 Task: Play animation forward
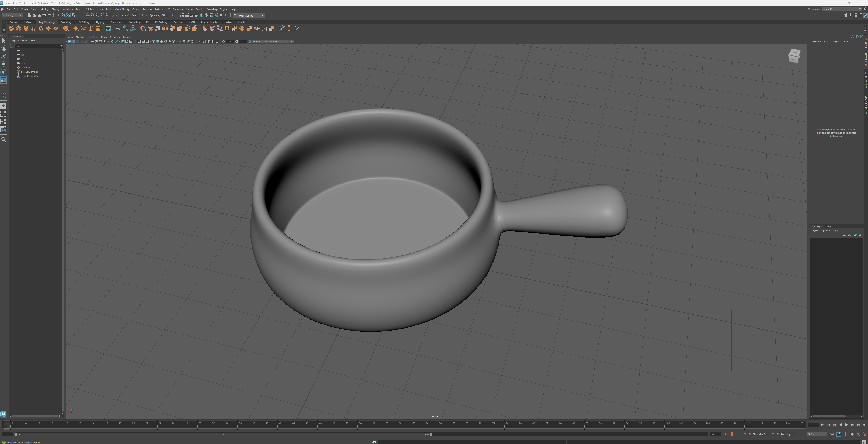(846, 425)
